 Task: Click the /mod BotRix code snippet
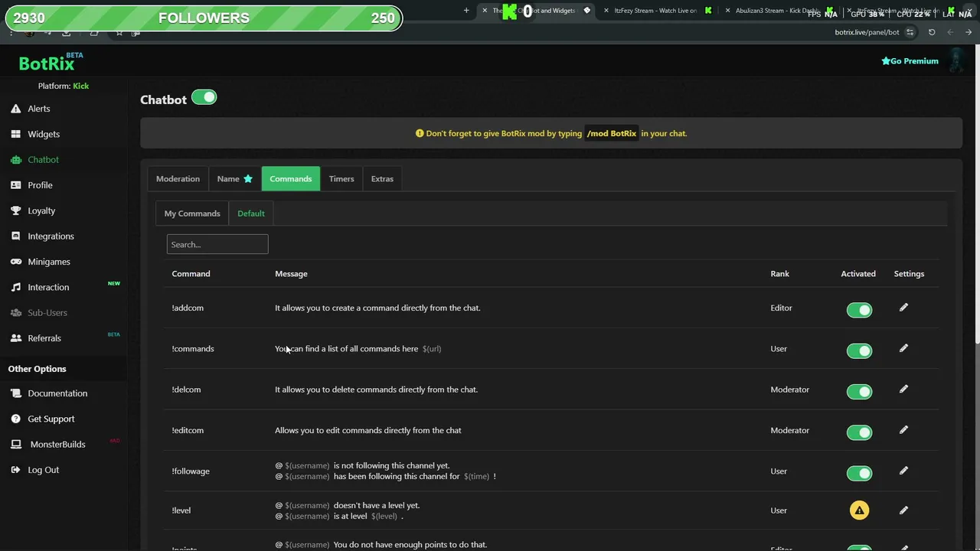pos(612,133)
